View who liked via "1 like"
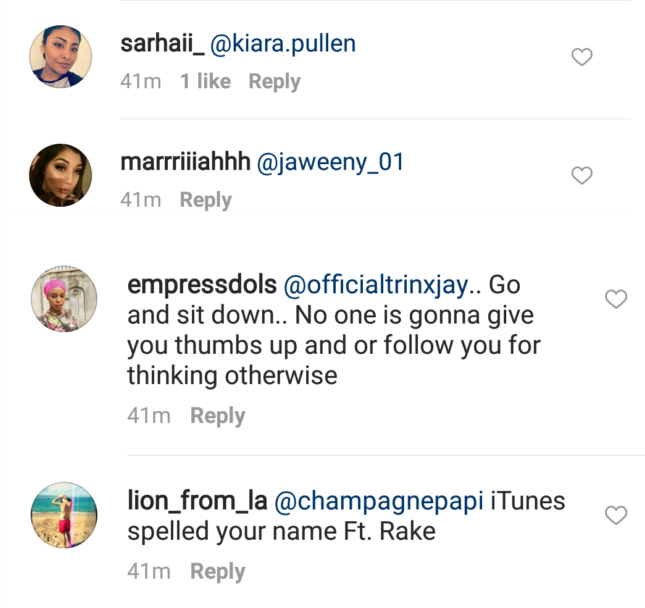Viewport: 645px width, 608px height. click(x=205, y=82)
